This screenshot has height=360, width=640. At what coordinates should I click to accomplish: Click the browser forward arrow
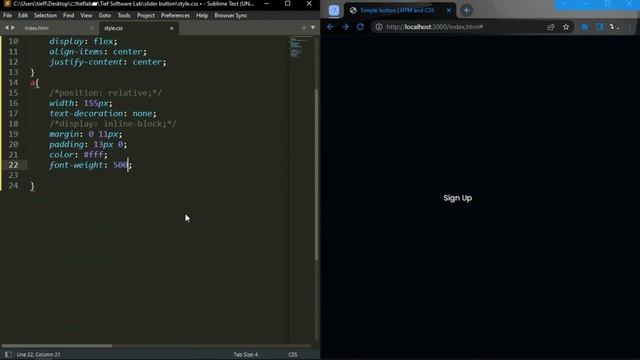coord(345,27)
